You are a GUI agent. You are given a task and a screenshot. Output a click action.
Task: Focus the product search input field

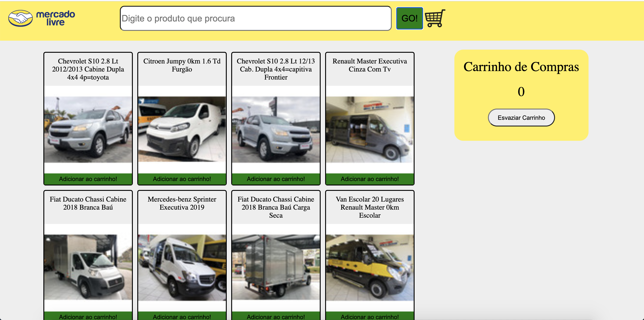click(x=256, y=19)
